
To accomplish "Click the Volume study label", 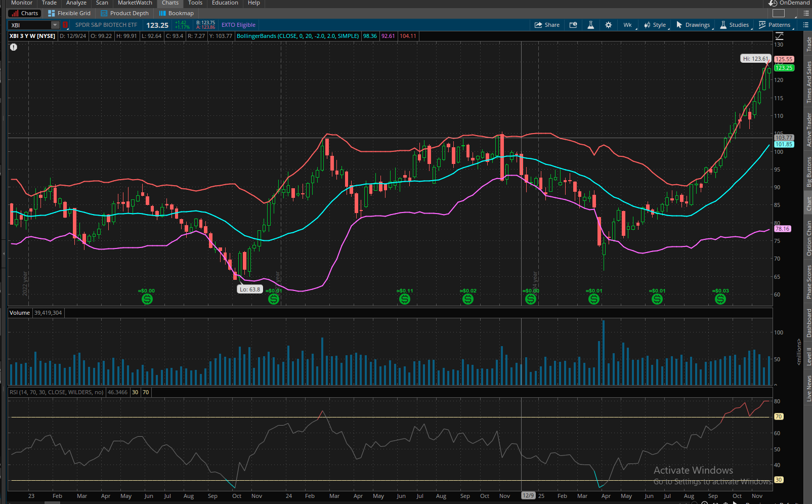I will click(x=20, y=313).
